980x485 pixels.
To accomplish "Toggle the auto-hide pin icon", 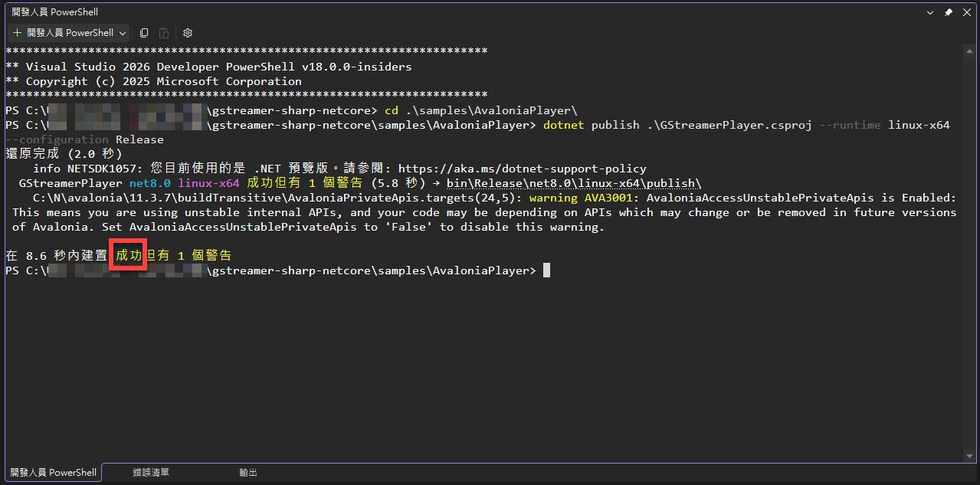I will [949, 12].
